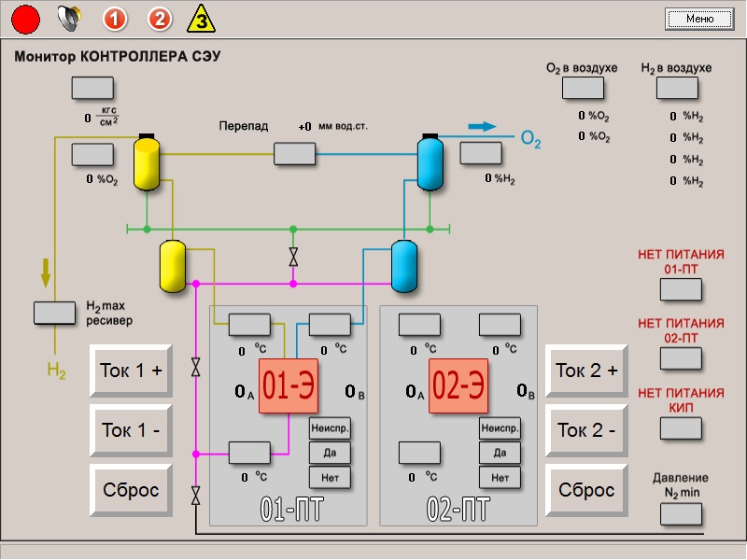Click the red circle number 2 icon
747x560 pixels.
click(160, 18)
